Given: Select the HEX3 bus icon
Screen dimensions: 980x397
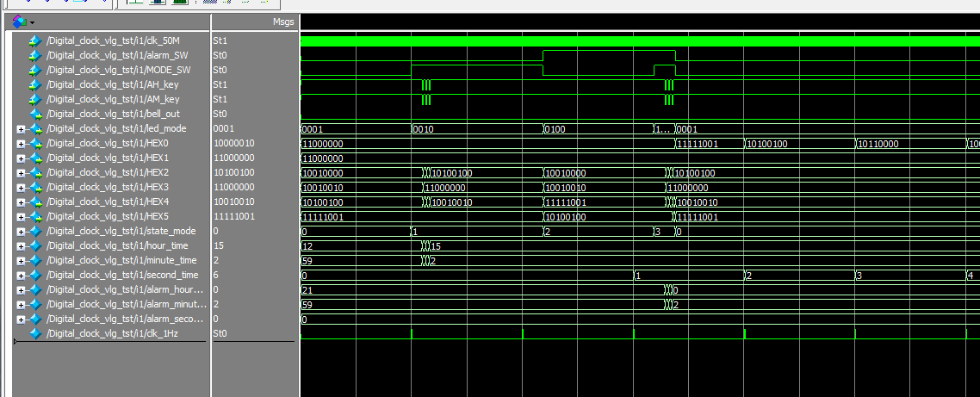Looking at the screenshot, I should click(x=35, y=187).
